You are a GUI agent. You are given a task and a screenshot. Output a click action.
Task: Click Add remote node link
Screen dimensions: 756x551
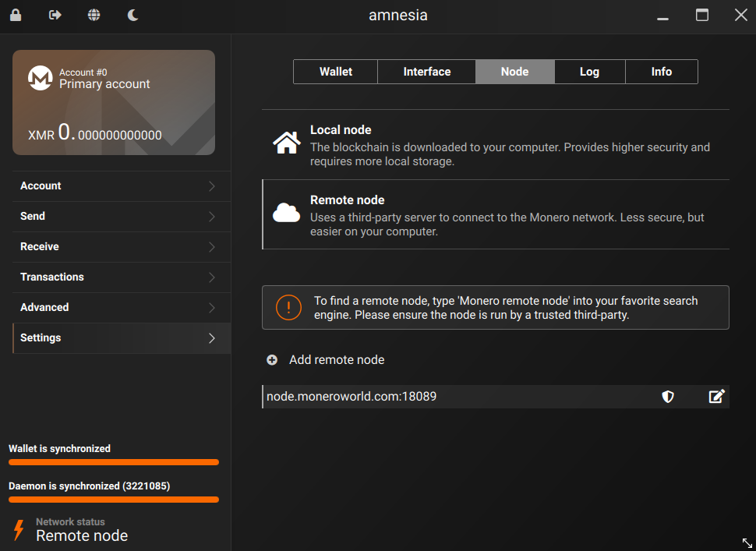(x=337, y=360)
